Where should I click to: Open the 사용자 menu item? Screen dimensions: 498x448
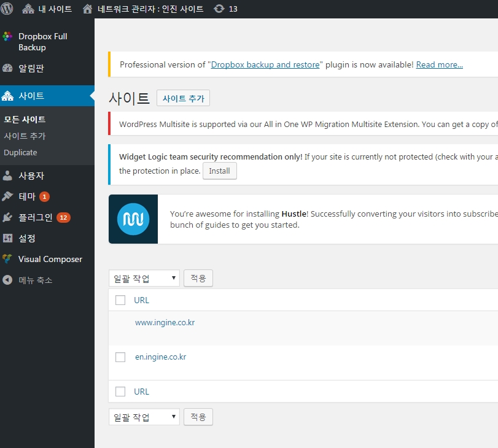pos(31,176)
